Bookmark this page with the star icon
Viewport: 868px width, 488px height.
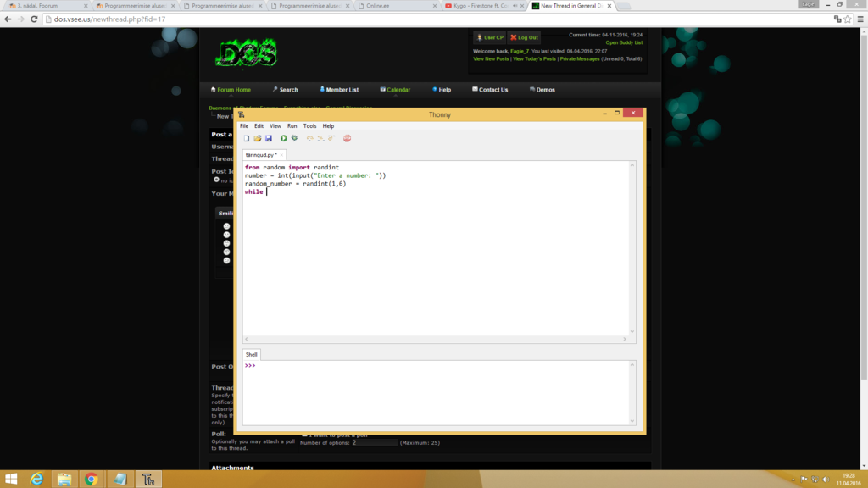click(848, 19)
